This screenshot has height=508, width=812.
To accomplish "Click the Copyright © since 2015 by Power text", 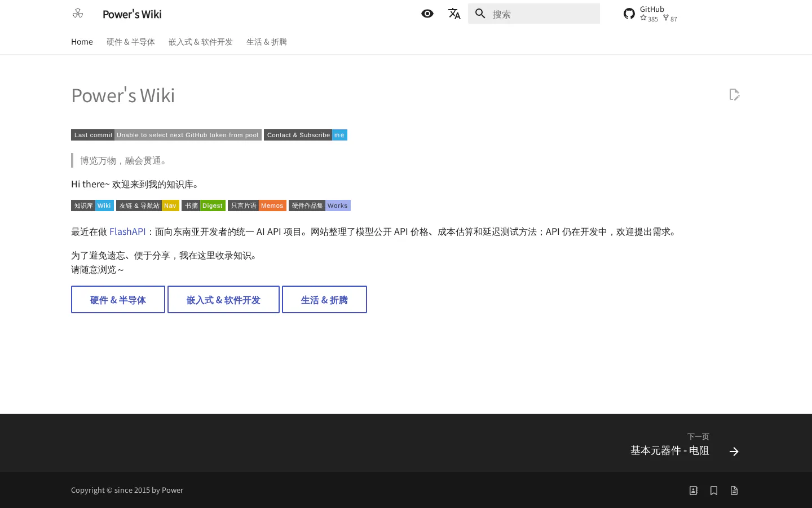I will (127, 490).
